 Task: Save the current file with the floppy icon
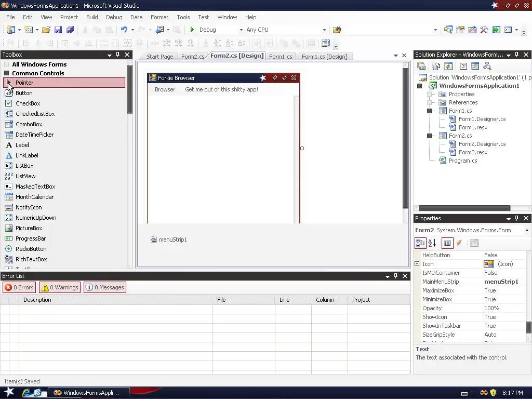coord(58,30)
